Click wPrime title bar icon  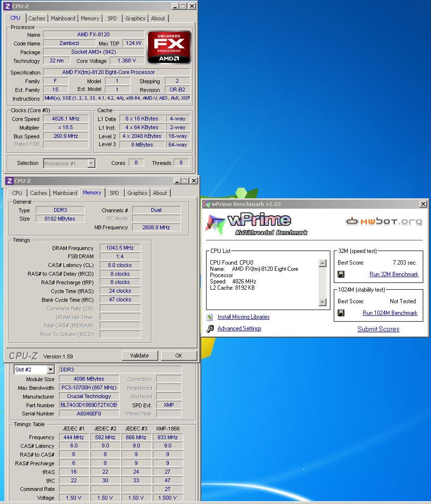pyautogui.click(x=208, y=204)
